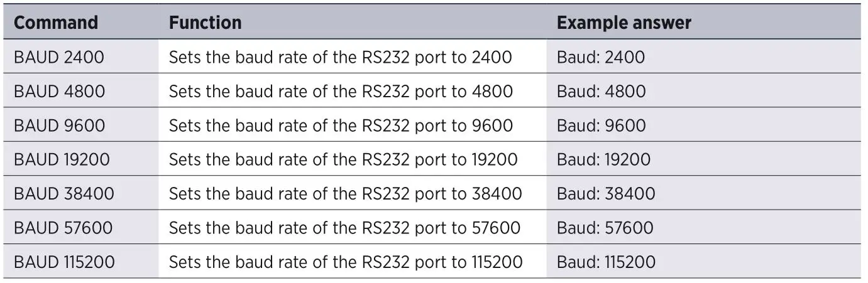Click the 'Baud: 115200' example answer

(606, 261)
